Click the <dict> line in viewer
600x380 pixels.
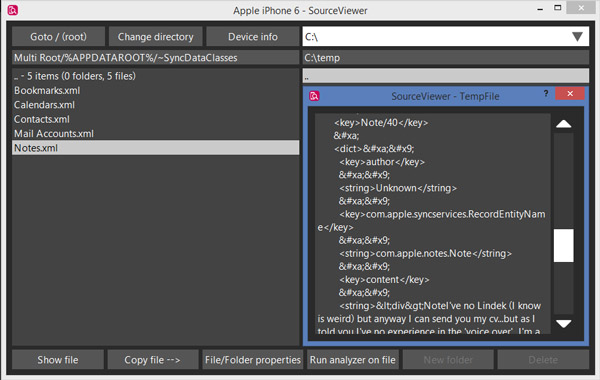(x=374, y=148)
